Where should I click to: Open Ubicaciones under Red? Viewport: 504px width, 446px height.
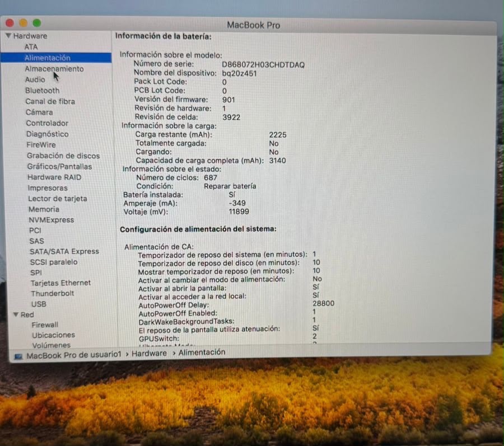click(x=53, y=335)
